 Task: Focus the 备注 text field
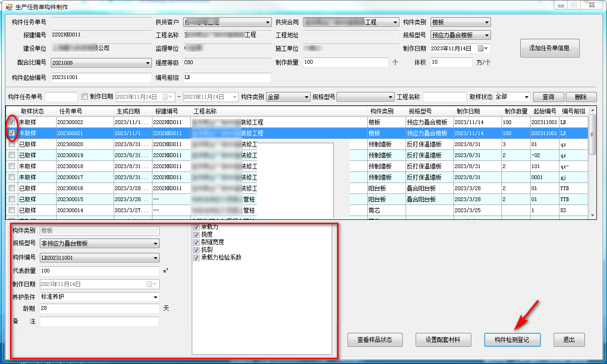99,321
